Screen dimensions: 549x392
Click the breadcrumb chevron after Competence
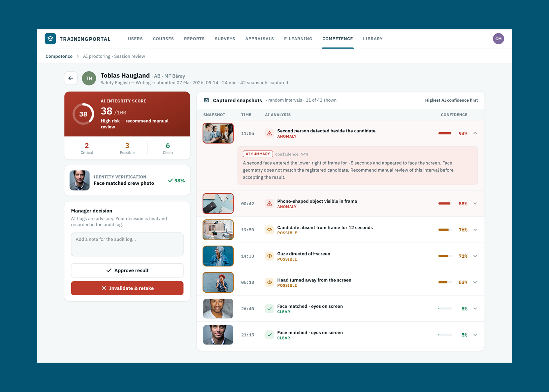coord(78,56)
